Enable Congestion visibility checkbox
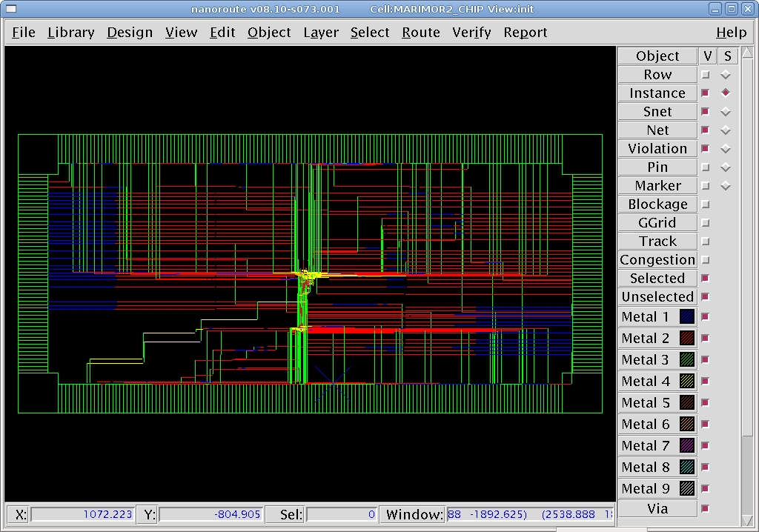Viewport: 759px width, 532px height. point(706,260)
